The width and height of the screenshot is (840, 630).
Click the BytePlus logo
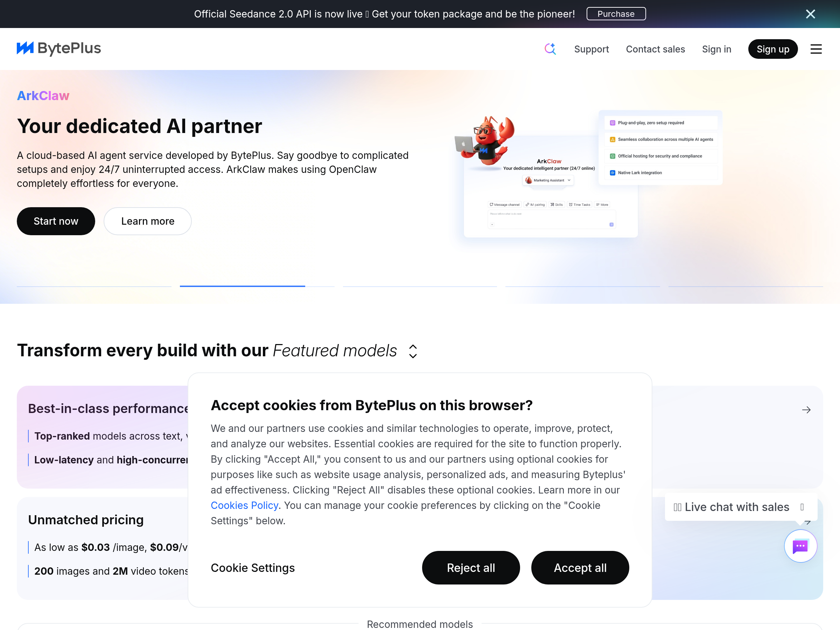59,49
